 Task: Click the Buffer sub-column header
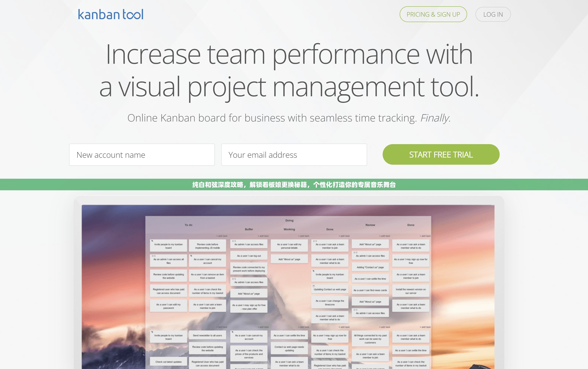coord(249,229)
